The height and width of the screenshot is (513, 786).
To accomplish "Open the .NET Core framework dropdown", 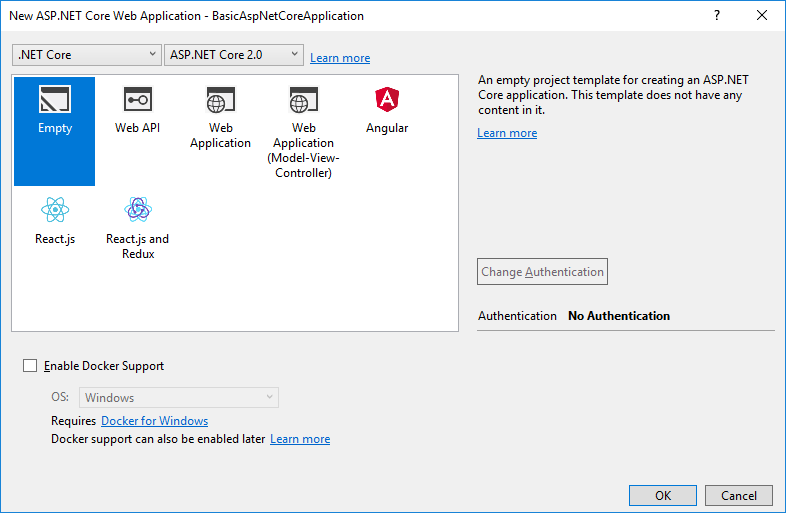I will pos(87,55).
